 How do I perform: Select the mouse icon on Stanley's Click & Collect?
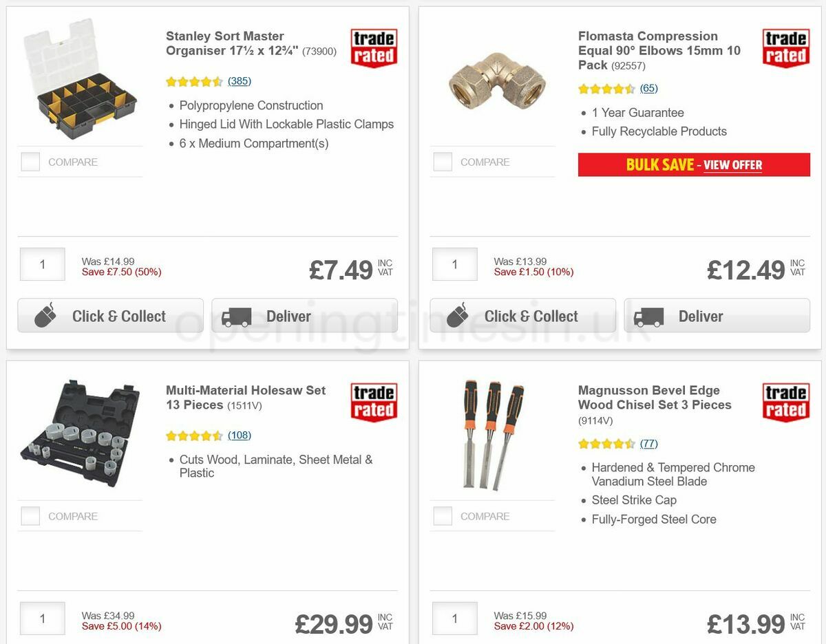click(x=45, y=316)
